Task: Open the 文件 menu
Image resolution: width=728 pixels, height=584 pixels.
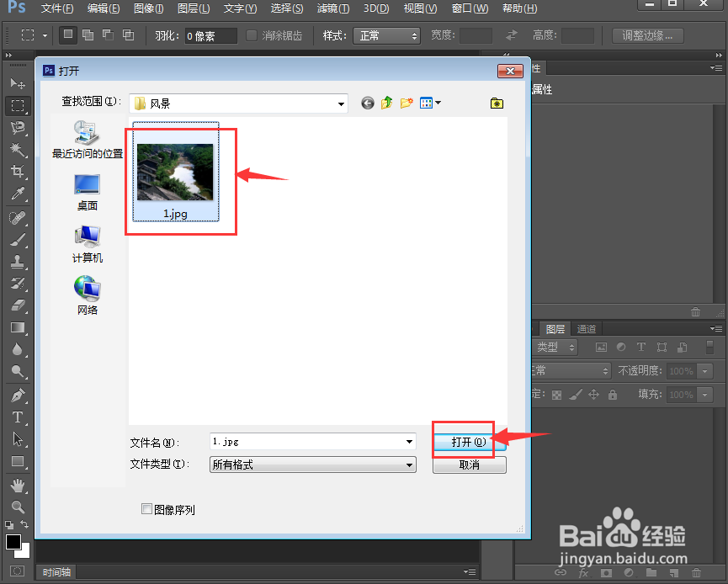Action: click(x=57, y=8)
